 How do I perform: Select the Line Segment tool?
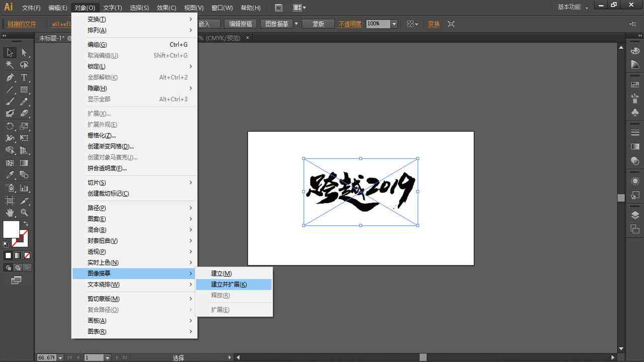point(10,89)
